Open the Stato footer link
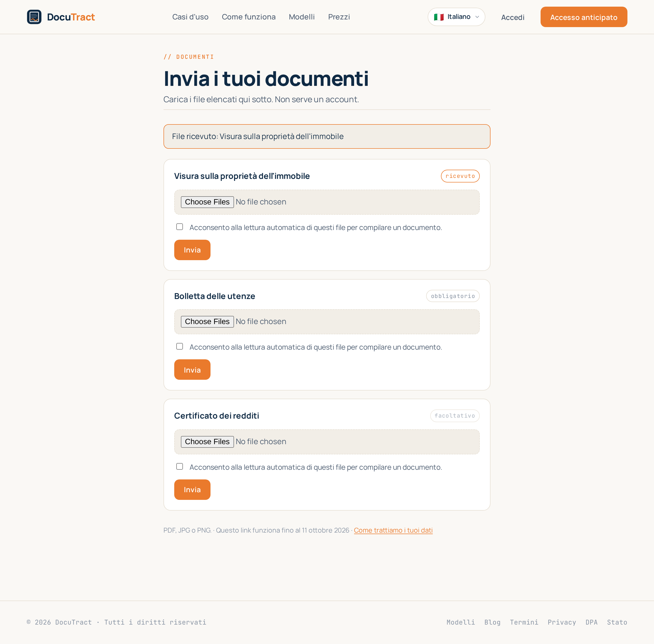The image size is (654, 644). (x=617, y=622)
